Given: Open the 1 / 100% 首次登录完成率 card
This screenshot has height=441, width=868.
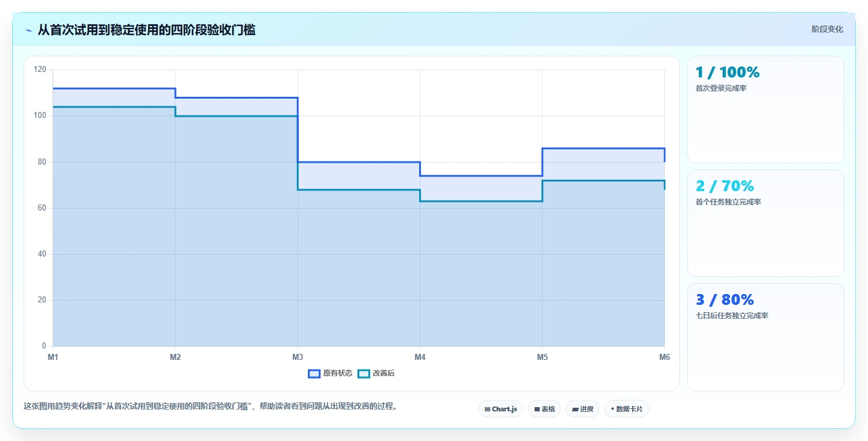Looking at the screenshot, I should coord(766,109).
